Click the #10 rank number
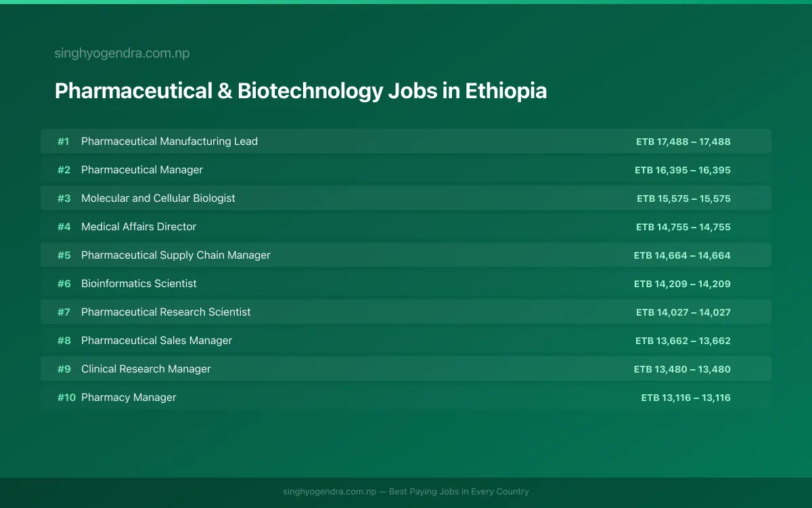This screenshot has width=812, height=508. [66, 398]
